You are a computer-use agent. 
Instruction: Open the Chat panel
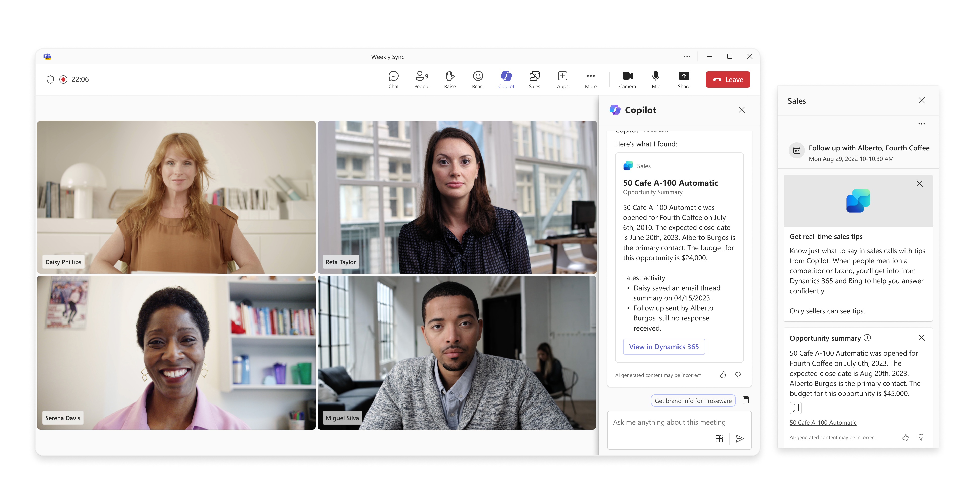click(x=393, y=79)
